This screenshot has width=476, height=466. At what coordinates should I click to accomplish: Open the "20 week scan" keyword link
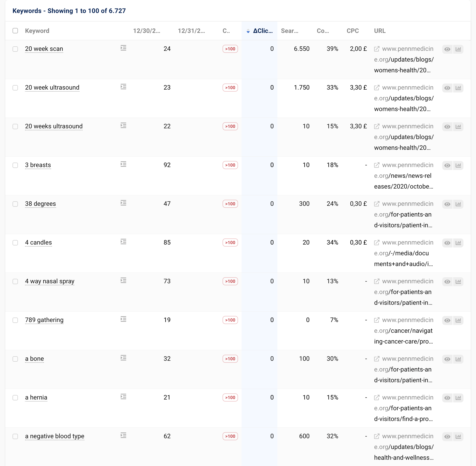pyautogui.click(x=44, y=49)
